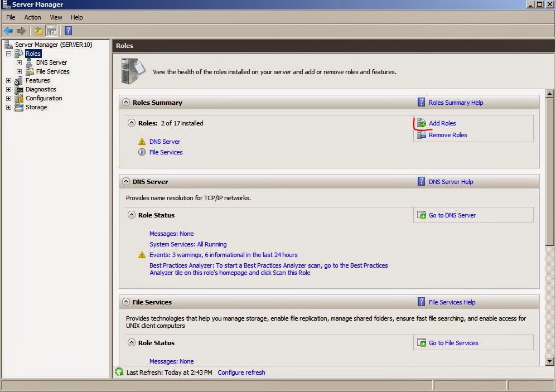The height and width of the screenshot is (392, 556).
Task: Click the vertical scrollbar thumb in Roles pane
Action: 550,172
